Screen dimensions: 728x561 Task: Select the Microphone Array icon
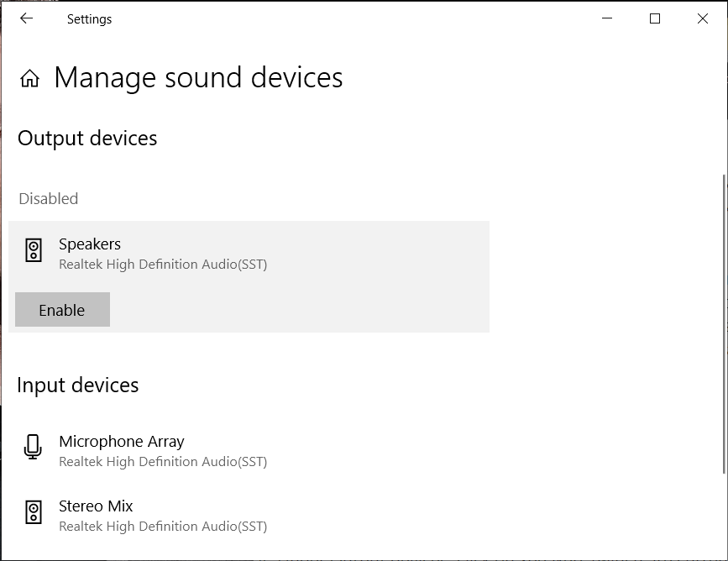click(33, 448)
